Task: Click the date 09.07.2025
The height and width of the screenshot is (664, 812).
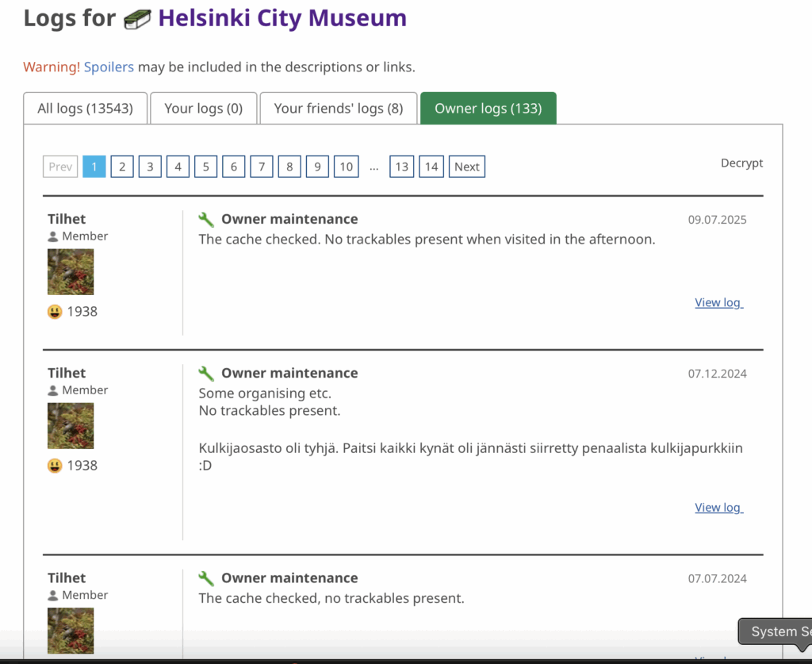Action: click(717, 220)
